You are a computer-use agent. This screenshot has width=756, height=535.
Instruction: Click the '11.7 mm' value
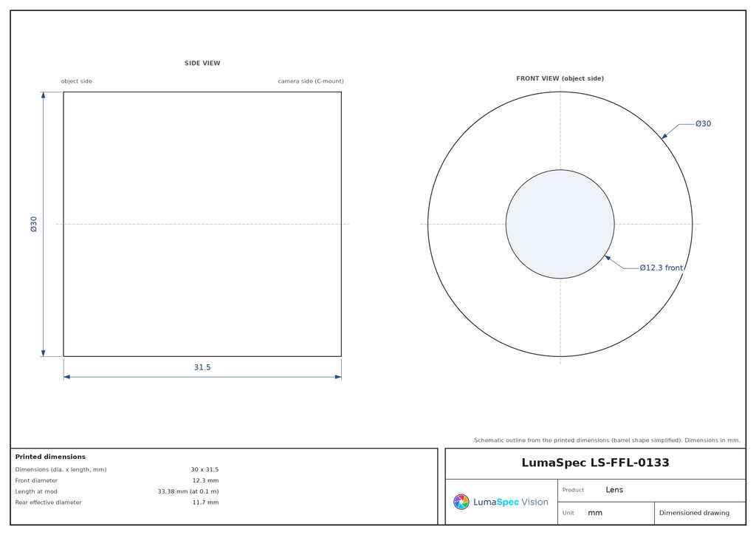205,502
